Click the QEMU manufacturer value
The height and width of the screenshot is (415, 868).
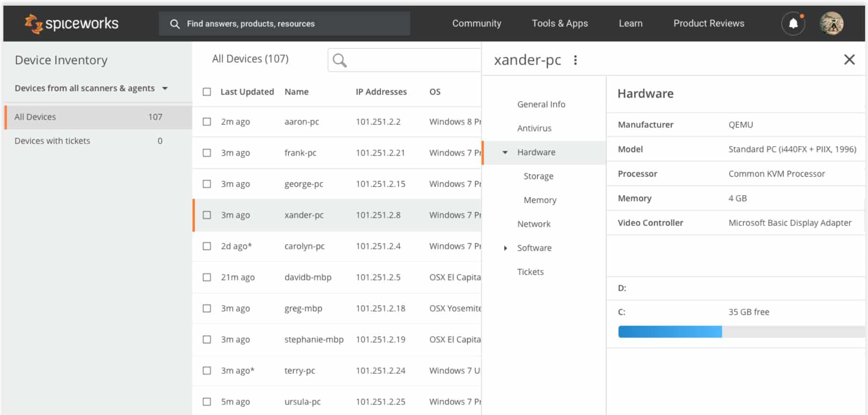(741, 124)
